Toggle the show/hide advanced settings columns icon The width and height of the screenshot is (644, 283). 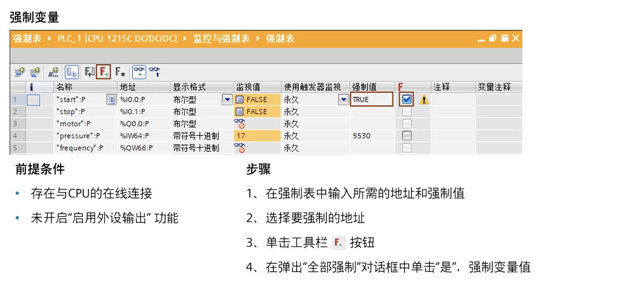click(72, 72)
